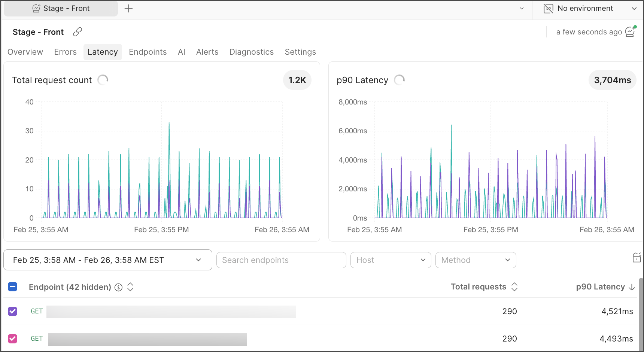Sort endpoints using Endpoint column sort arrows
This screenshot has width=644, height=352.
[130, 287]
